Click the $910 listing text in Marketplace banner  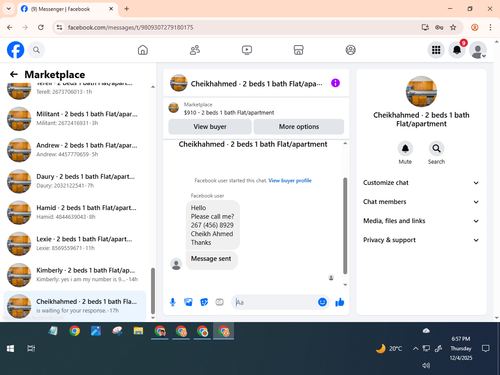(x=229, y=113)
